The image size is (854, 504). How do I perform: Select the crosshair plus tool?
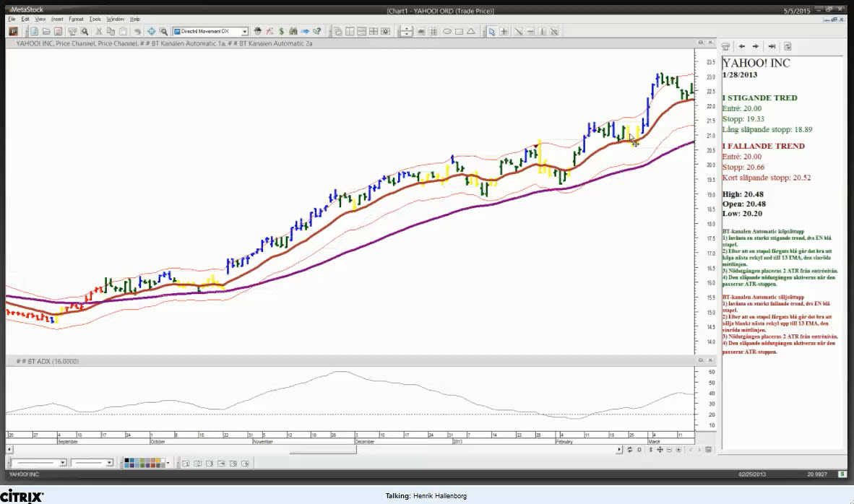(504, 32)
